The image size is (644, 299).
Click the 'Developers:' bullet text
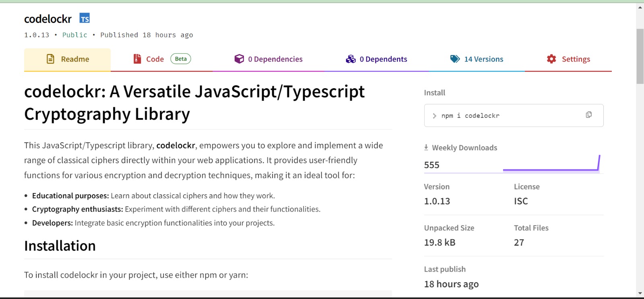click(52, 223)
